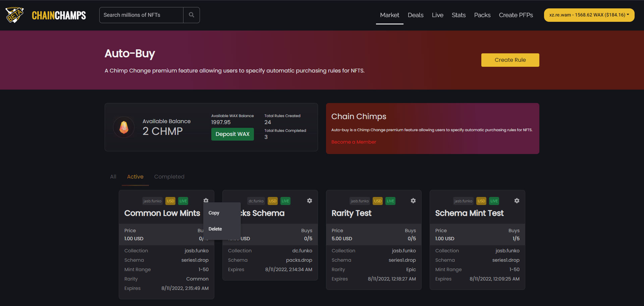This screenshot has width=644, height=306.
Task: Click dc.funko tag on packs schema card
Action: click(x=256, y=201)
